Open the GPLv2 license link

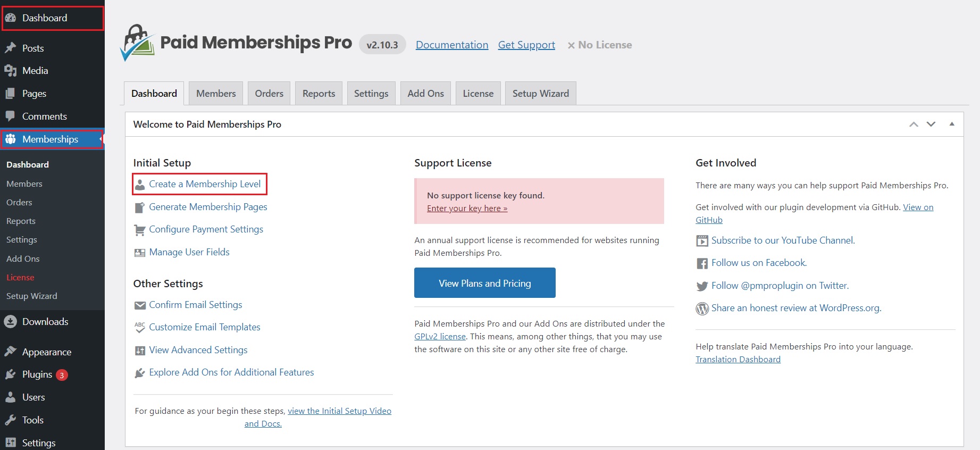coord(440,336)
